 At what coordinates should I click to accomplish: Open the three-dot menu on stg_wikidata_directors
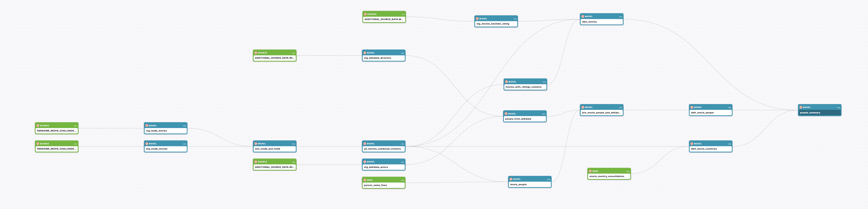tap(402, 53)
